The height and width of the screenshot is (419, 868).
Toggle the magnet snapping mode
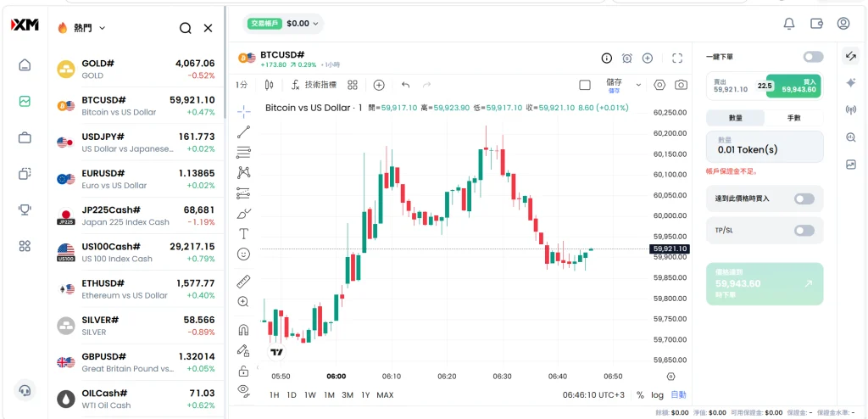[x=243, y=330]
